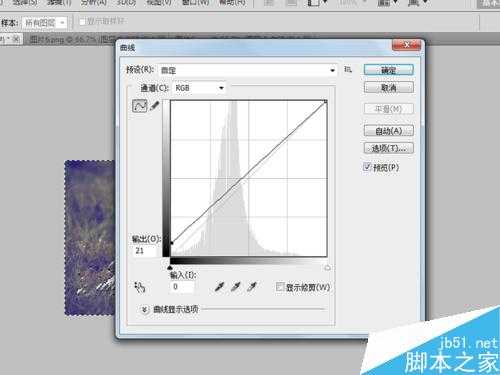
Task: Open 选项(T)... options button
Action: click(389, 148)
